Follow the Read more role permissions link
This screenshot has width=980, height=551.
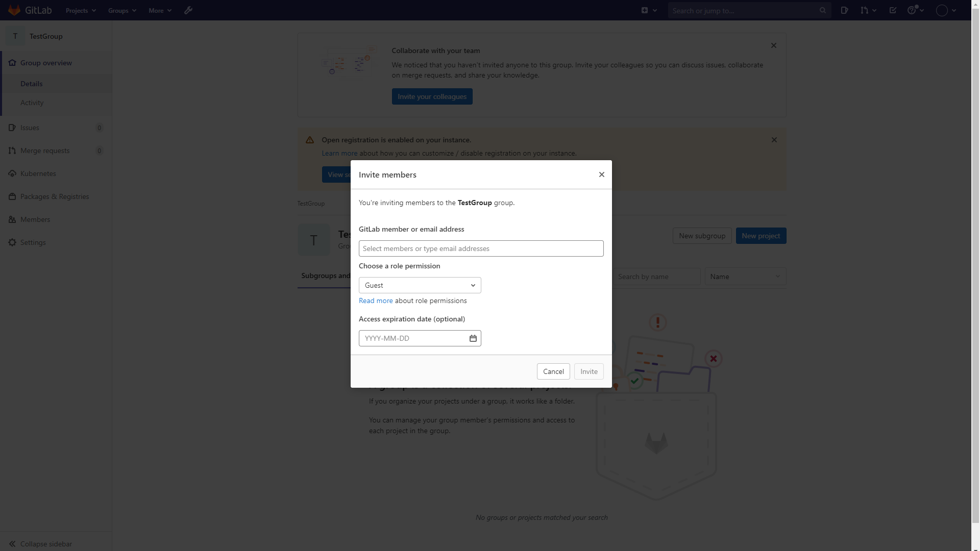click(x=376, y=300)
